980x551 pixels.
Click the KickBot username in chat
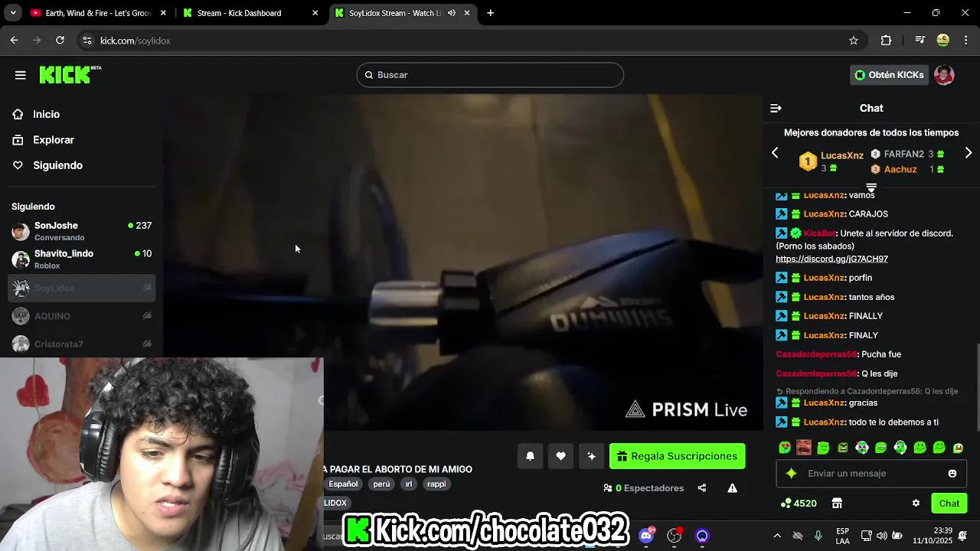819,233
